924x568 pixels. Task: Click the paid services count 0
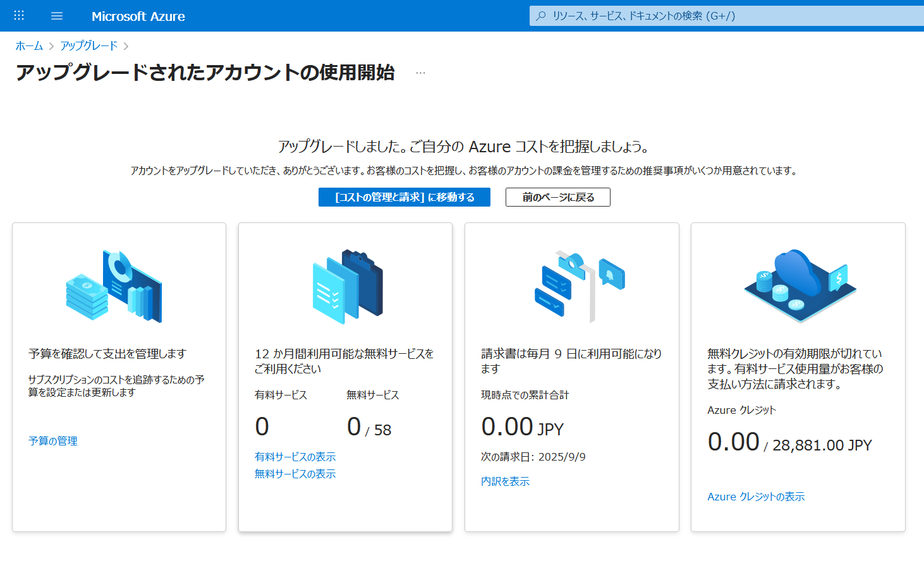coord(262,427)
